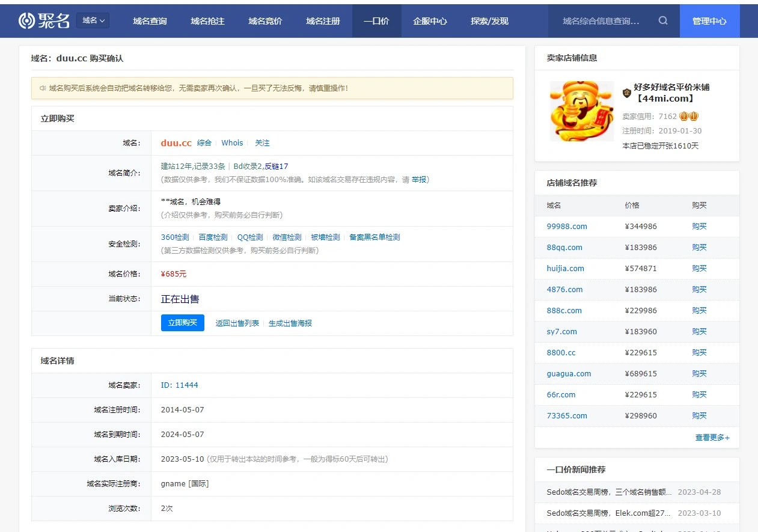Click 购买 in the 8800.cc row
Screen dimensions: 758x532
click(699, 353)
